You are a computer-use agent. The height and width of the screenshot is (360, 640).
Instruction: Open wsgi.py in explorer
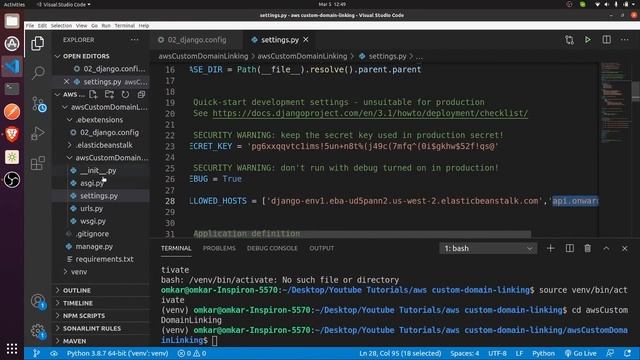pyautogui.click(x=93, y=221)
